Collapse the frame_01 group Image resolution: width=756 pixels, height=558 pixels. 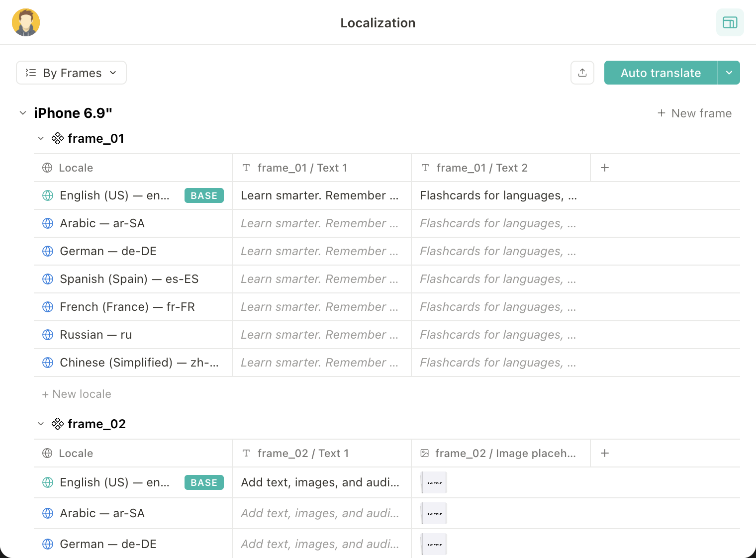click(x=41, y=138)
